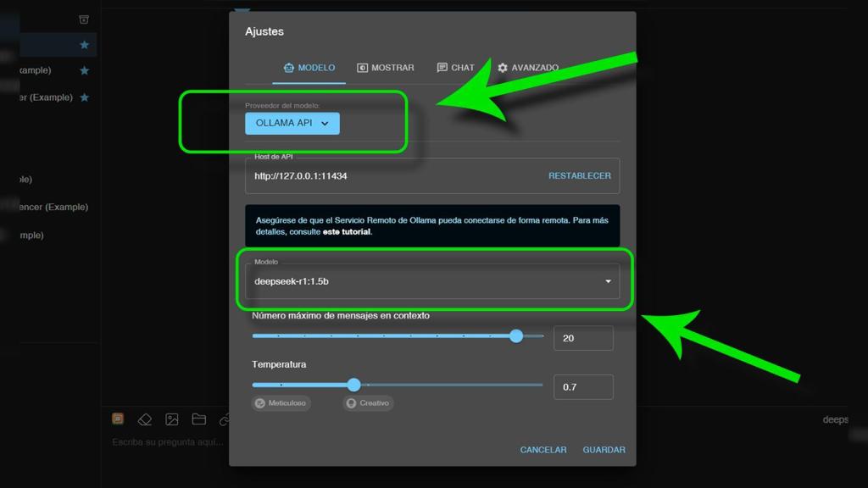
Task: Click the eraser icon to clear conversation
Action: (144, 418)
